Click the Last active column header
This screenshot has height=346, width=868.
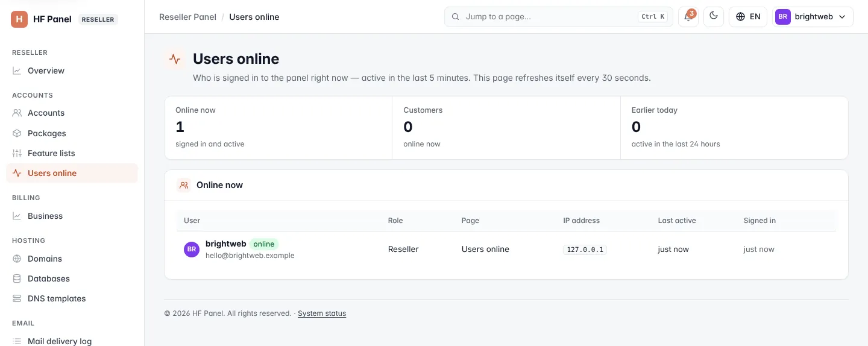[x=677, y=221]
